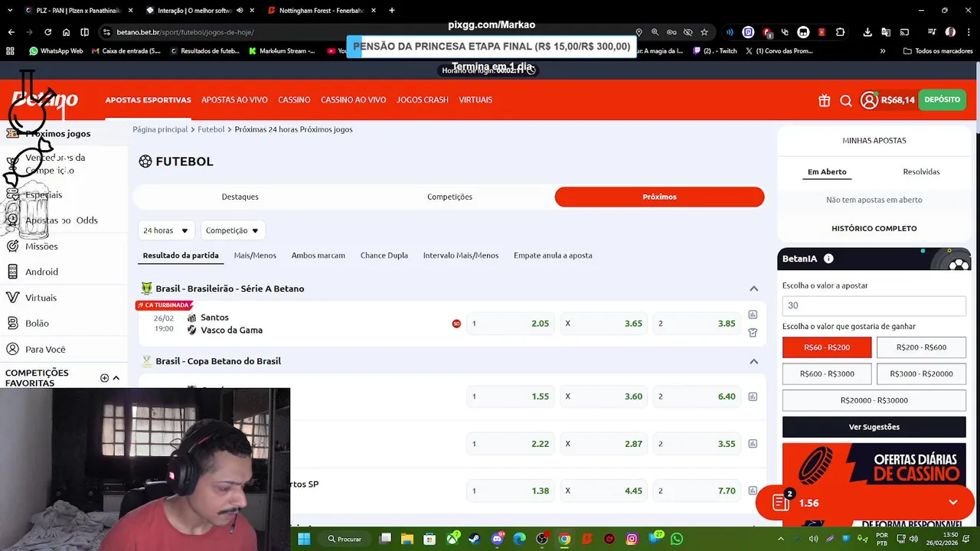Screen dimensions: 980x551
Task: Open Instagram from the taskbar
Action: coord(632,539)
